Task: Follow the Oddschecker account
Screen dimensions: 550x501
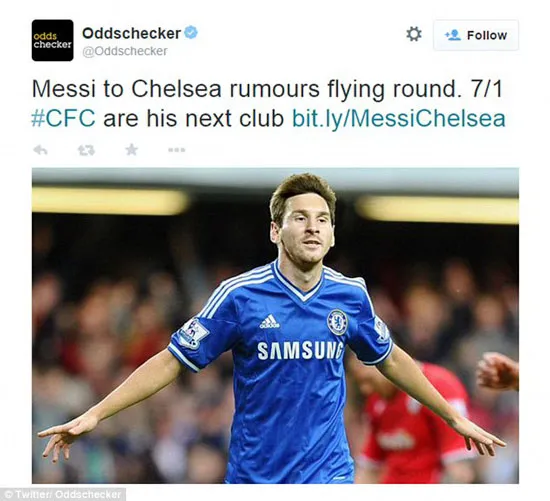Action: coord(476,35)
